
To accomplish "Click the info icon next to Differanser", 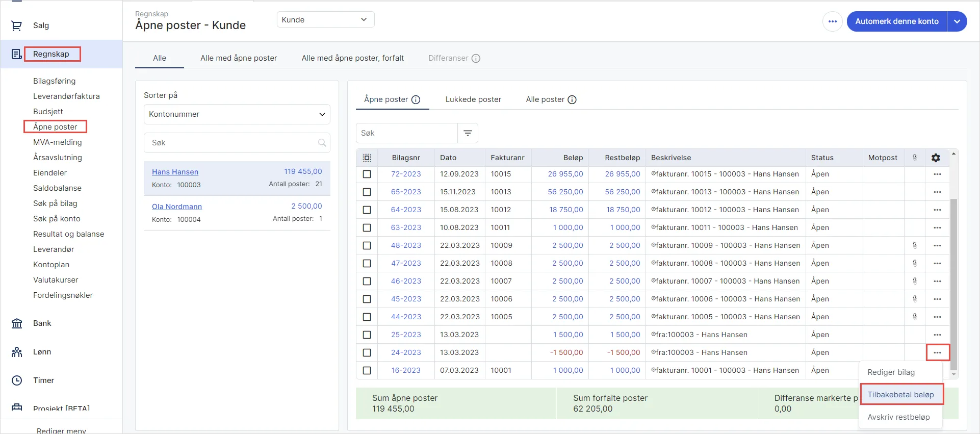I will 476,58.
